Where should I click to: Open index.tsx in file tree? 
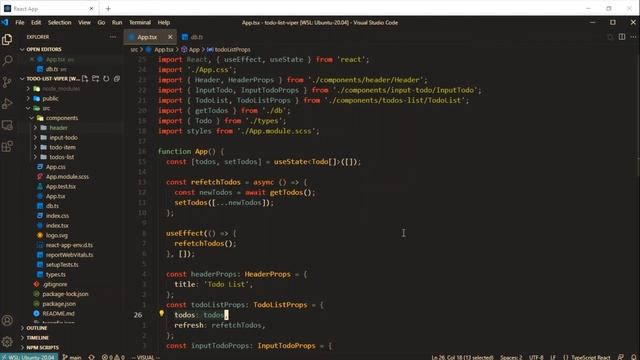click(x=57, y=226)
